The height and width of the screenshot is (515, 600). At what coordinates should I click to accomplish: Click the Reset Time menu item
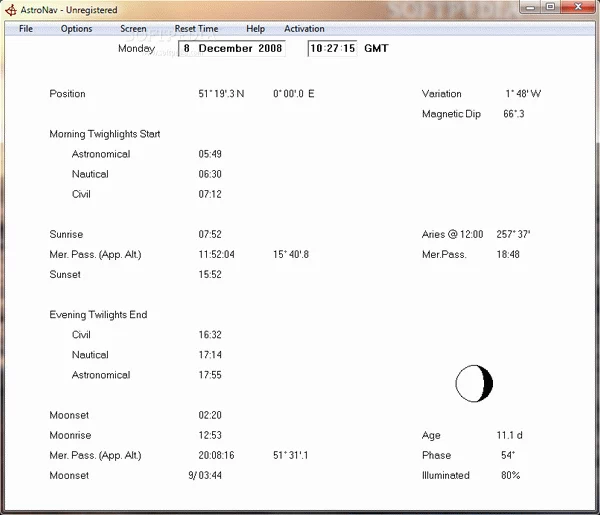(196, 29)
